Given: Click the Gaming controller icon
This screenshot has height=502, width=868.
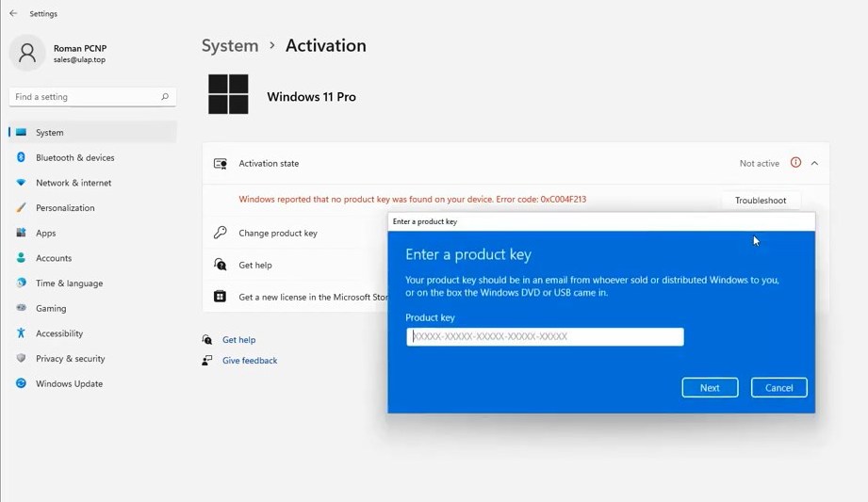Looking at the screenshot, I should [x=21, y=308].
